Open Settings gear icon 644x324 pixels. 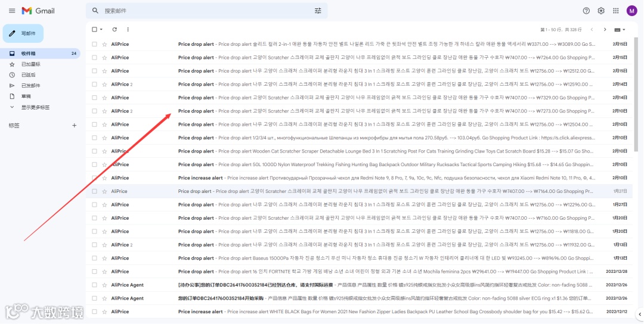(x=601, y=11)
